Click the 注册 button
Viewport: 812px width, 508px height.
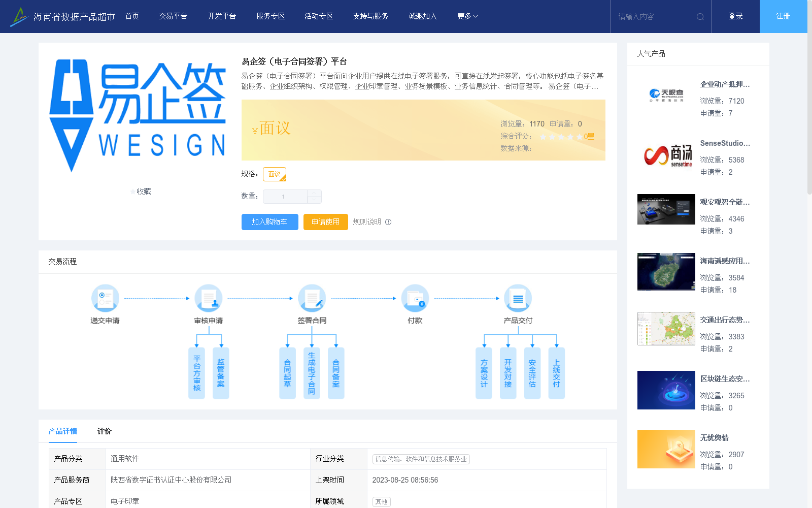(x=784, y=16)
